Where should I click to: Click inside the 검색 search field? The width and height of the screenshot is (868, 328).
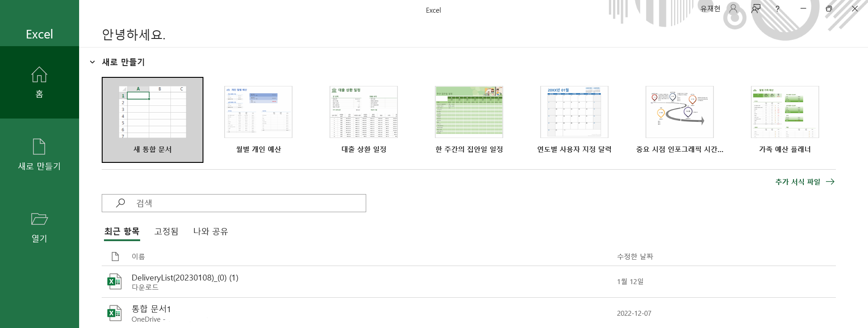tap(226, 203)
